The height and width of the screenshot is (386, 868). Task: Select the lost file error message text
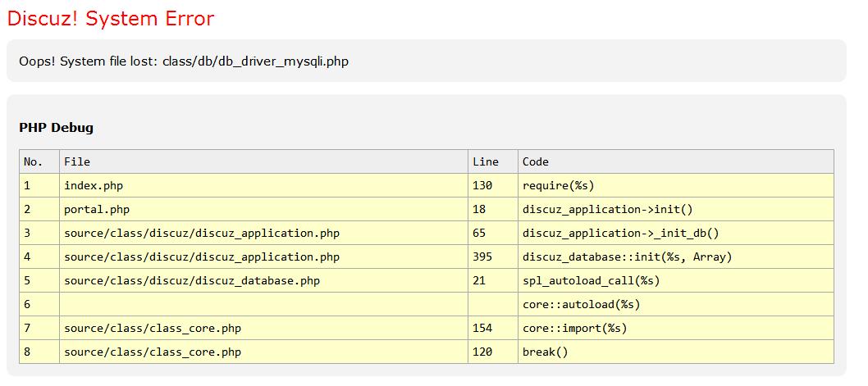(x=184, y=61)
